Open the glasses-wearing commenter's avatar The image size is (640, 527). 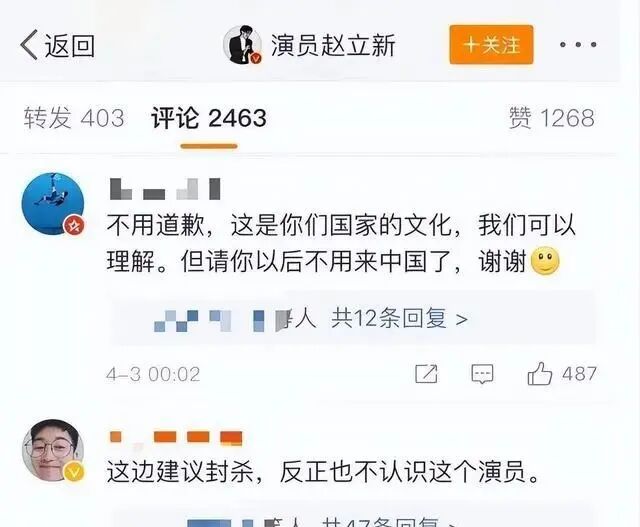coord(53,450)
